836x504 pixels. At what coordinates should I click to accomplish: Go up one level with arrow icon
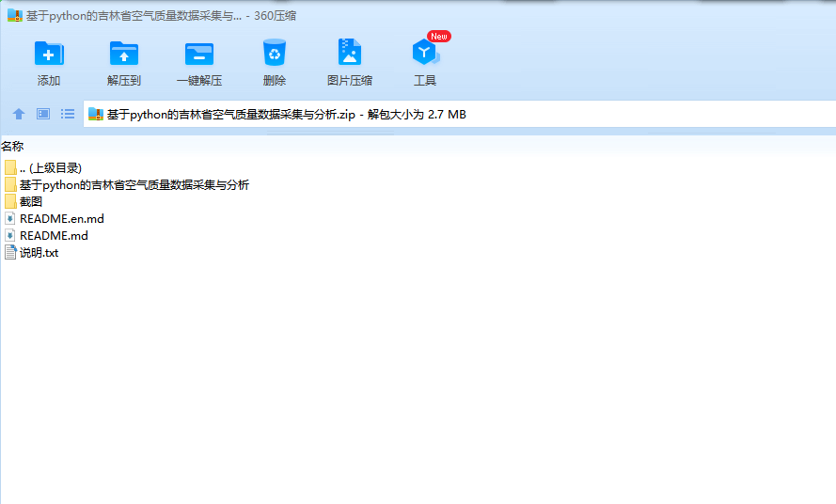pos(19,114)
